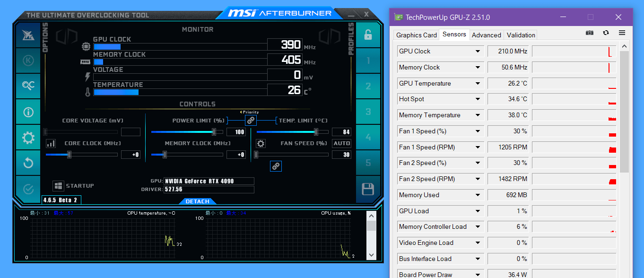This screenshot has height=278, width=644.
Task: Select Afterburner profile slot 3
Action: click(x=368, y=112)
